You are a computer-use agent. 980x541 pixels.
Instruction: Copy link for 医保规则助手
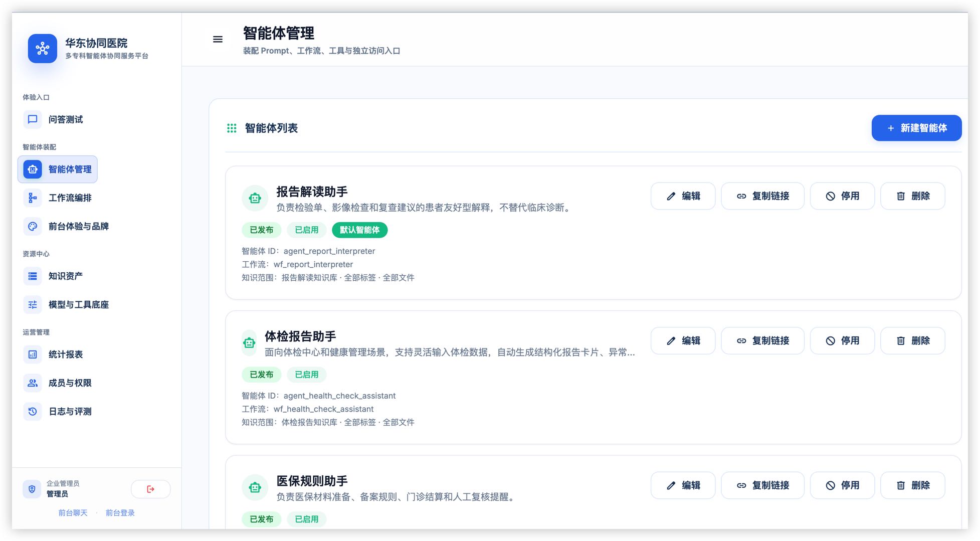762,485
